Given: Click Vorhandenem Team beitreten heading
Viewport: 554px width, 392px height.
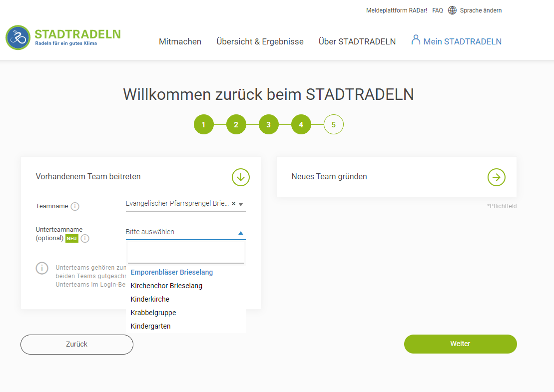Looking at the screenshot, I should tap(88, 177).
